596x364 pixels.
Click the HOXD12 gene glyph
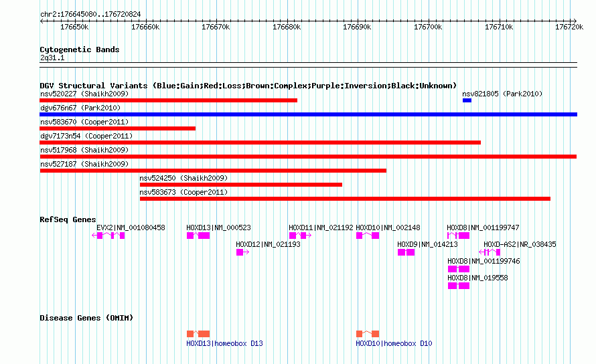242,252
